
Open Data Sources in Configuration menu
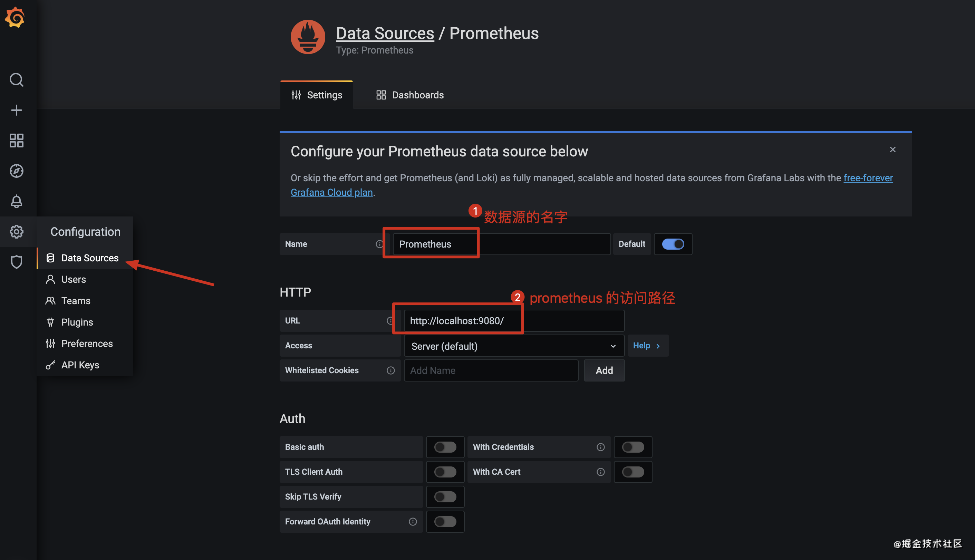[85, 258]
